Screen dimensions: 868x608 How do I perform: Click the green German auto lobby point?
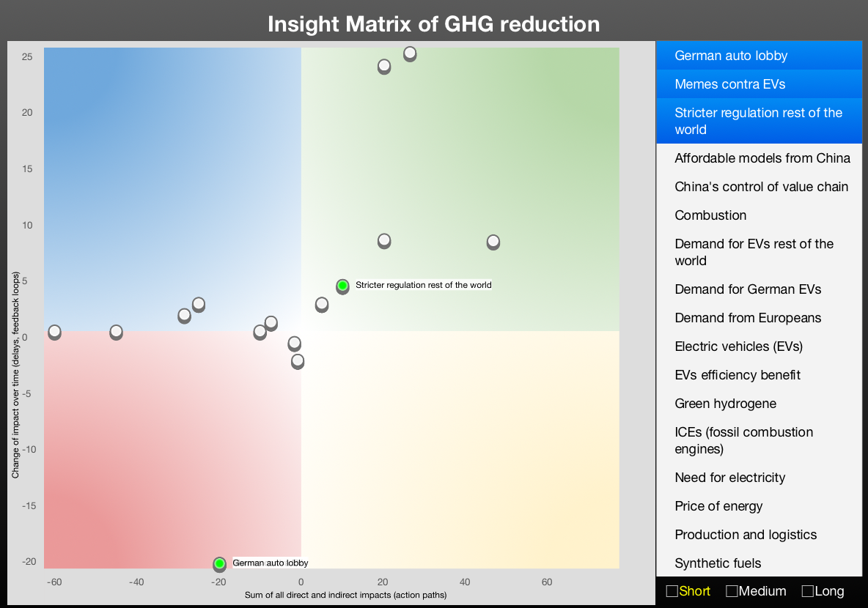[219, 563]
